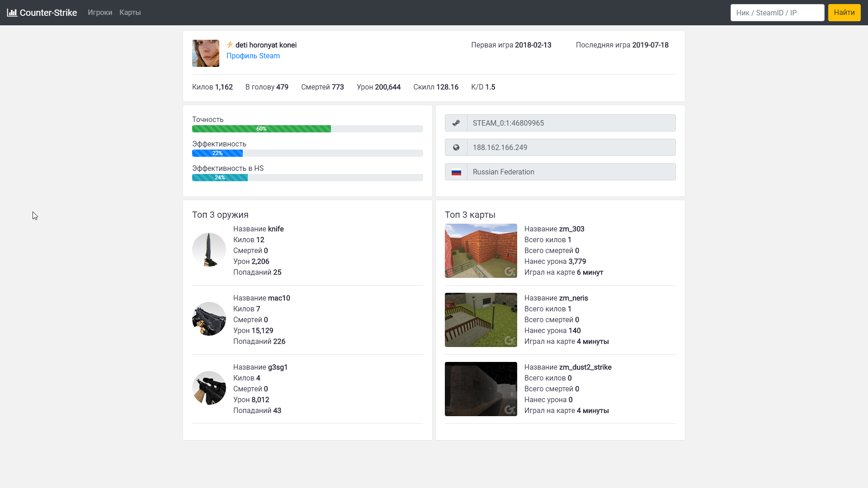Click the knife weapon icon
The width and height of the screenshot is (868, 488).
coord(209,250)
